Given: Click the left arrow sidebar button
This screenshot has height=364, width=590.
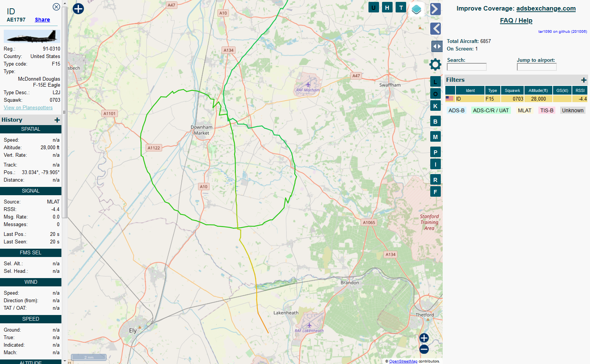Looking at the screenshot, I should (x=436, y=29).
